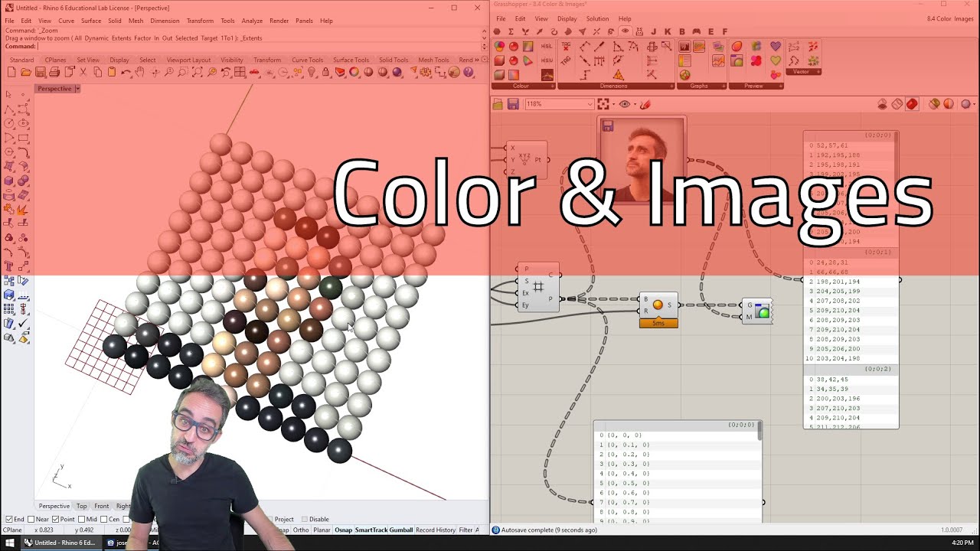Open the Grasshopper file with canvas folder icon
The height and width of the screenshot is (551, 980).
[x=498, y=104]
